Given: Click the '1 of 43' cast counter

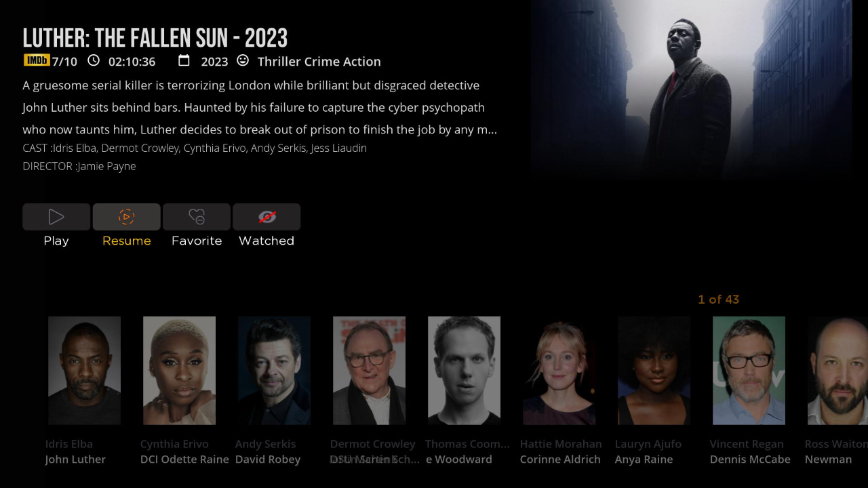Looking at the screenshot, I should 718,299.
